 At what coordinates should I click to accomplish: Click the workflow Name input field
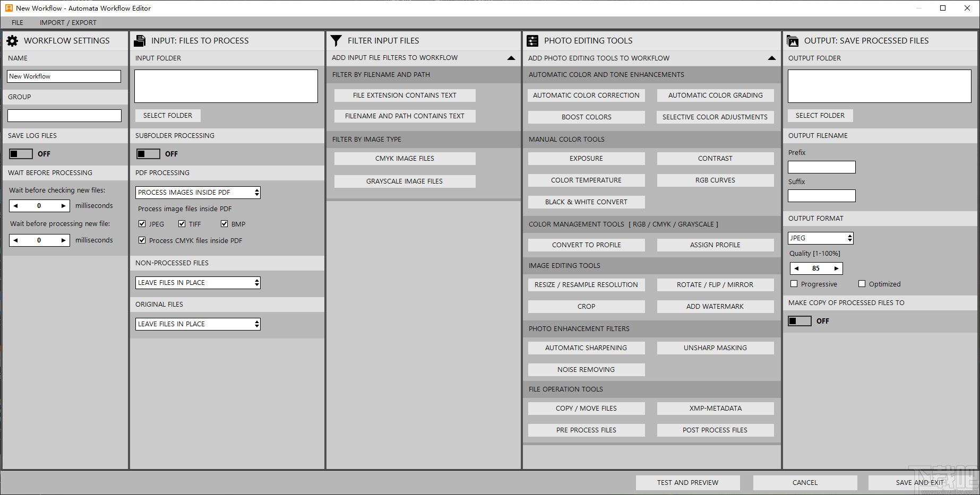coord(64,76)
